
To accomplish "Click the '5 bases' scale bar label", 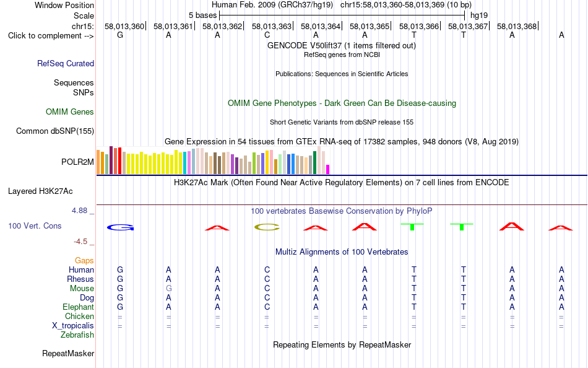I will (x=203, y=15).
